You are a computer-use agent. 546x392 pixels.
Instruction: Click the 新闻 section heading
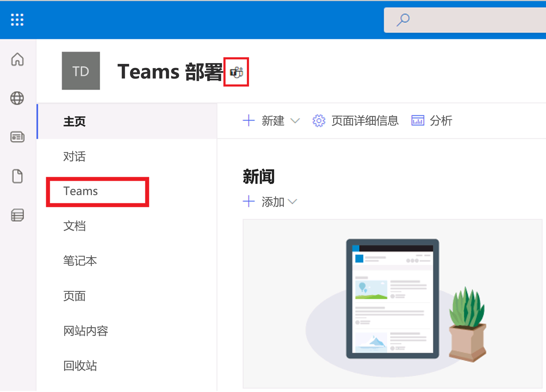(259, 177)
